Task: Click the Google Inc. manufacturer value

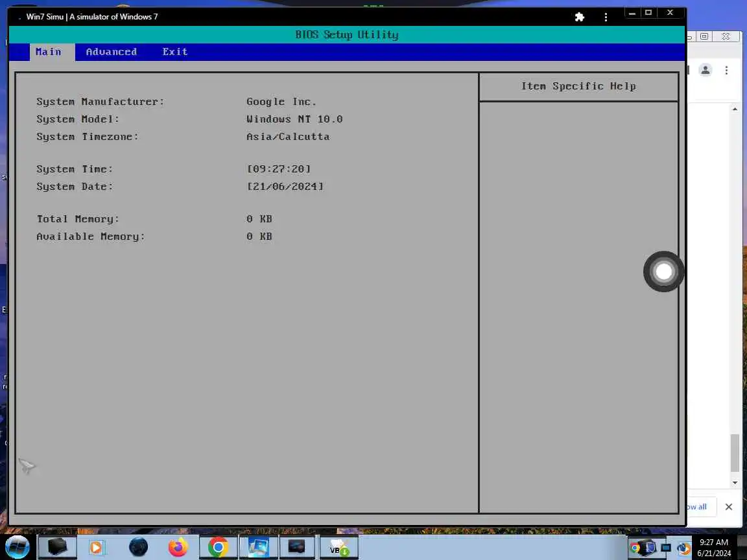Action: (281, 102)
